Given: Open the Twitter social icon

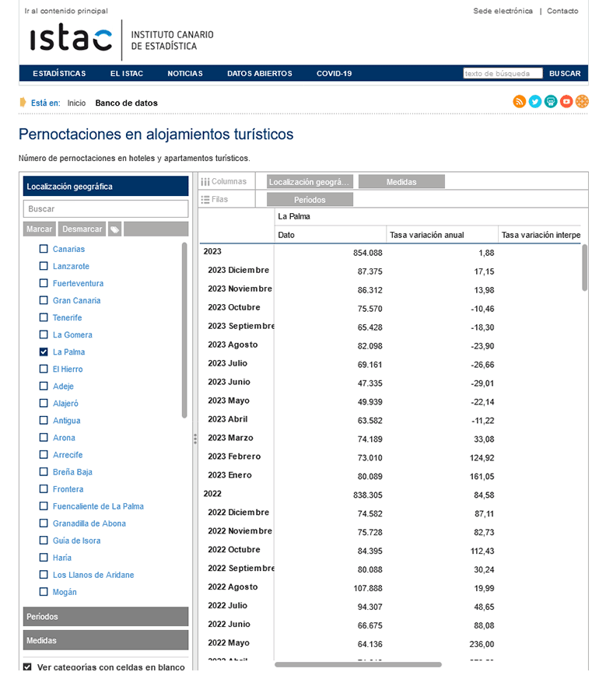Looking at the screenshot, I should tap(535, 102).
